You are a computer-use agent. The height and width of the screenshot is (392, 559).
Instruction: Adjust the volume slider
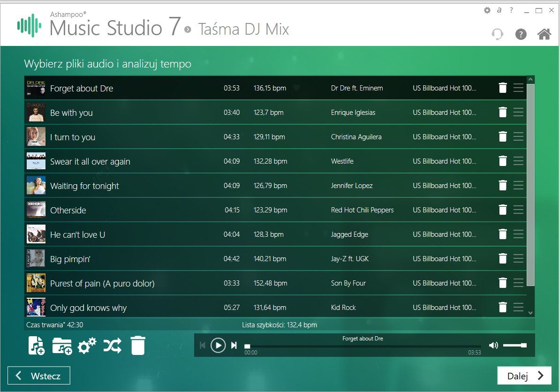click(515, 345)
